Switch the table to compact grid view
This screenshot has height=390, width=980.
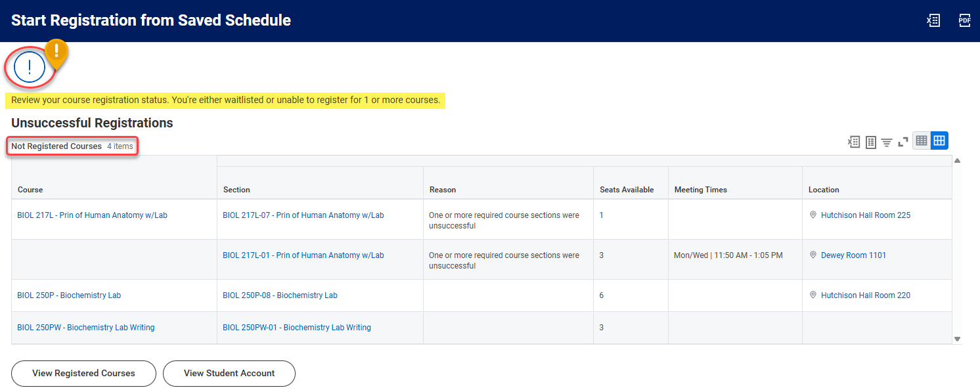921,141
